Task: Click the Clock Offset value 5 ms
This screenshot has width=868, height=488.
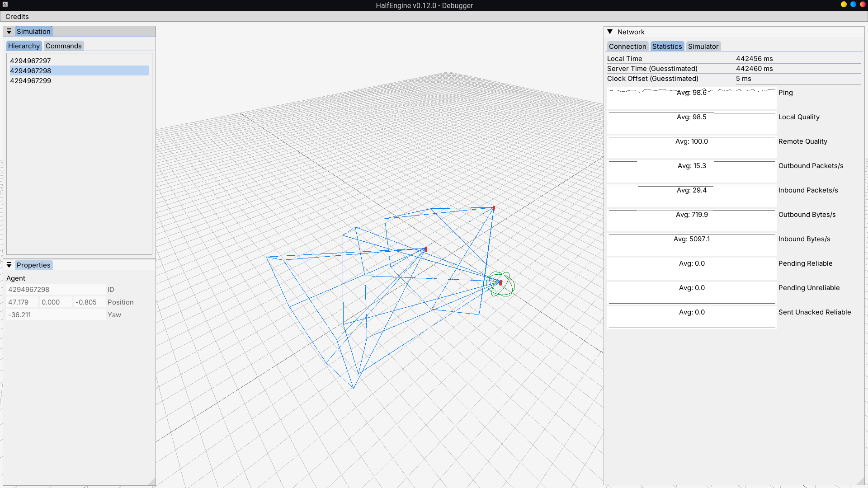Action: [744, 79]
